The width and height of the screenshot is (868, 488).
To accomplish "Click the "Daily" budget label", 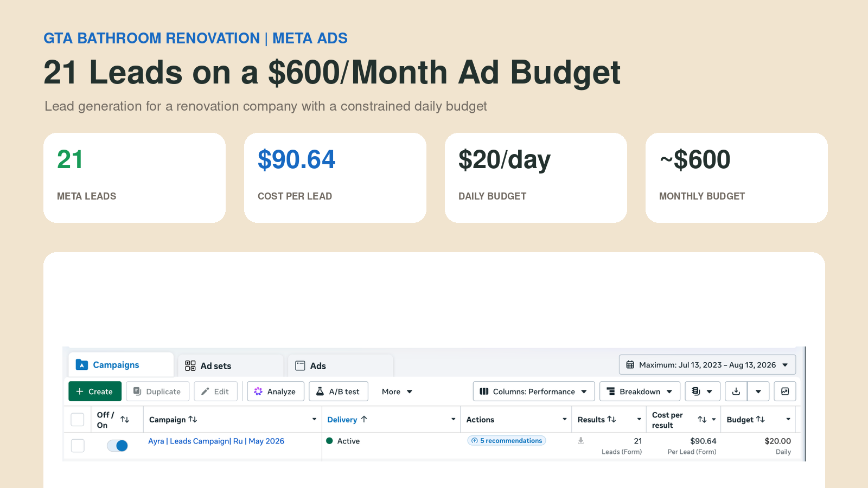I will [x=783, y=452].
